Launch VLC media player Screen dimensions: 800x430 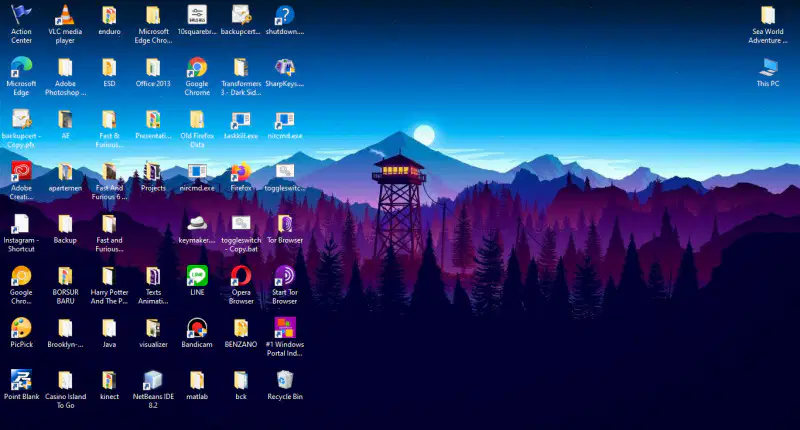(65, 15)
